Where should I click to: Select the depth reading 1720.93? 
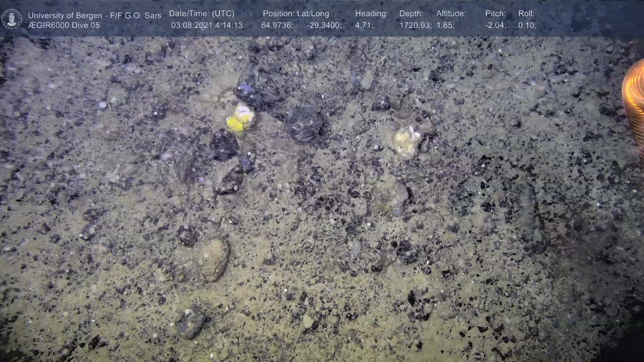pyautogui.click(x=415, y=25)
